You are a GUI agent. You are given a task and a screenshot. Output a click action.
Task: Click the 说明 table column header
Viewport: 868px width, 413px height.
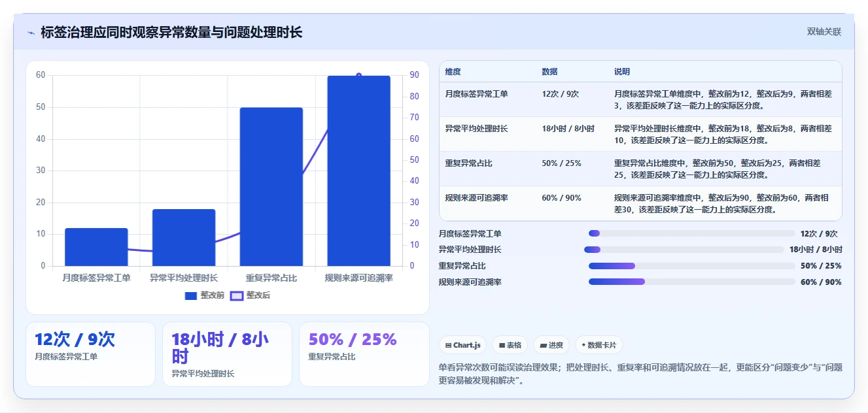tap(622, 72)
